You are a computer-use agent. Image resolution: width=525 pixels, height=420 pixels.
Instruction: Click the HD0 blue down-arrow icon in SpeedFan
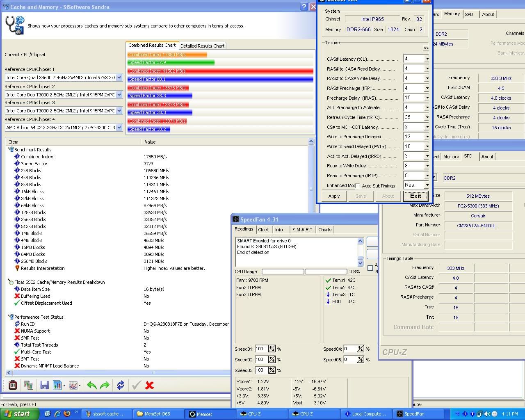coord(328,301)
